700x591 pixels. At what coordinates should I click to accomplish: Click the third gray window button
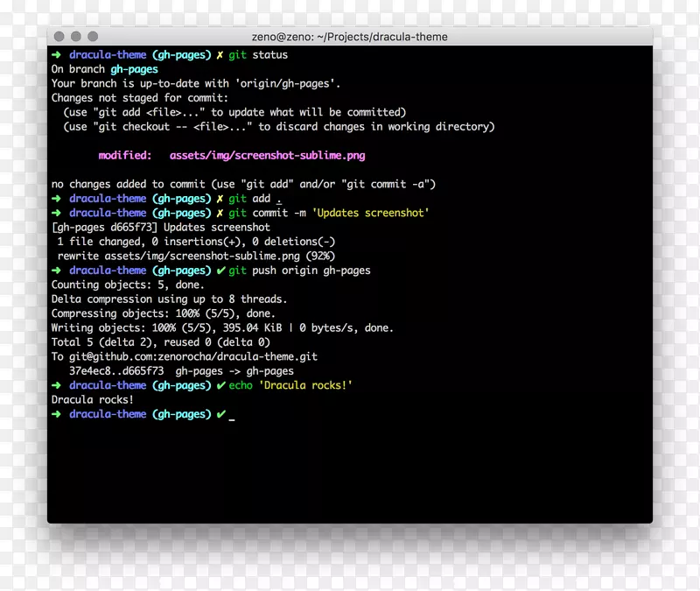point(93,37)
